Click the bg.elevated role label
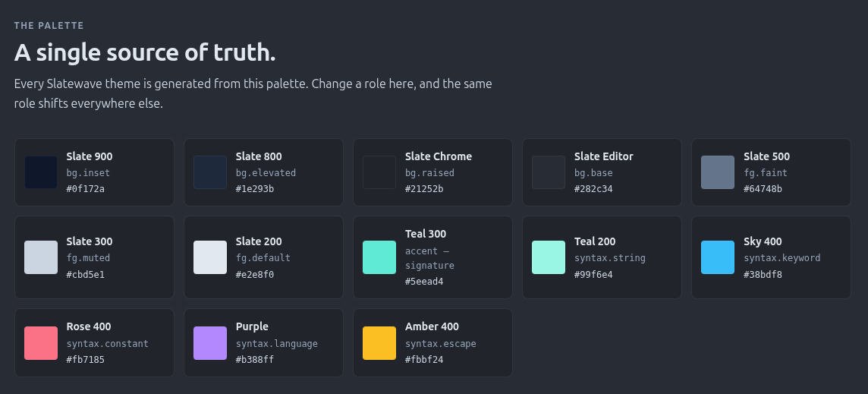868x394 pixels. click(x=266, y=173)
